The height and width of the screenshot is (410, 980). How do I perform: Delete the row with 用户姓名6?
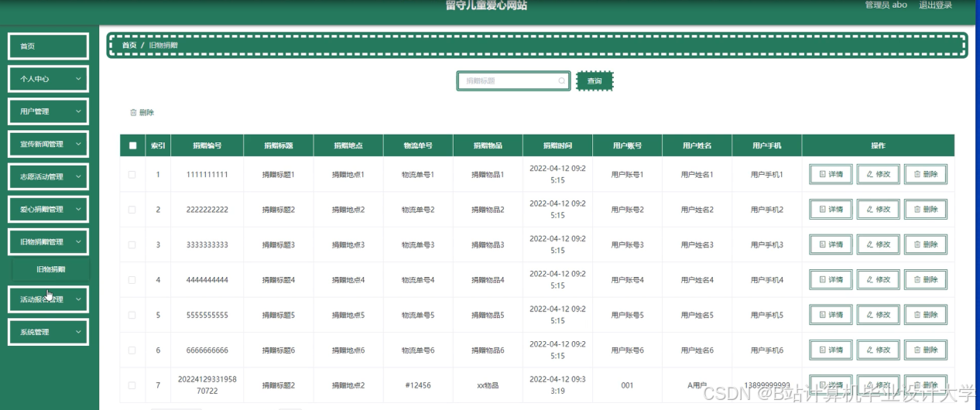point(925,350)
